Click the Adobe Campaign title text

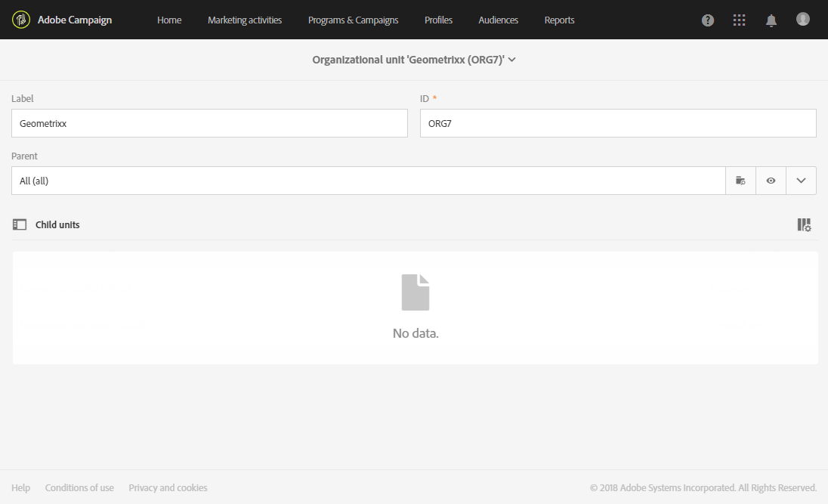pos(75,20)
